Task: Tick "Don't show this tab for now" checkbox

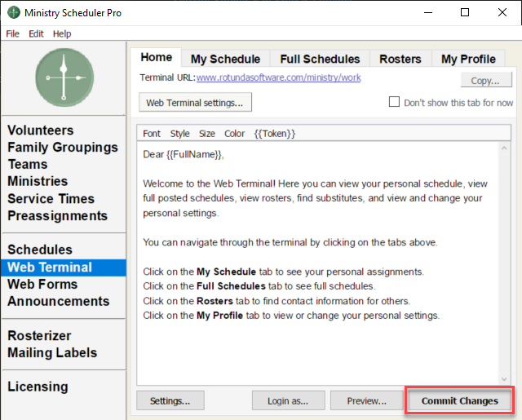Action: tap(394, 102)
